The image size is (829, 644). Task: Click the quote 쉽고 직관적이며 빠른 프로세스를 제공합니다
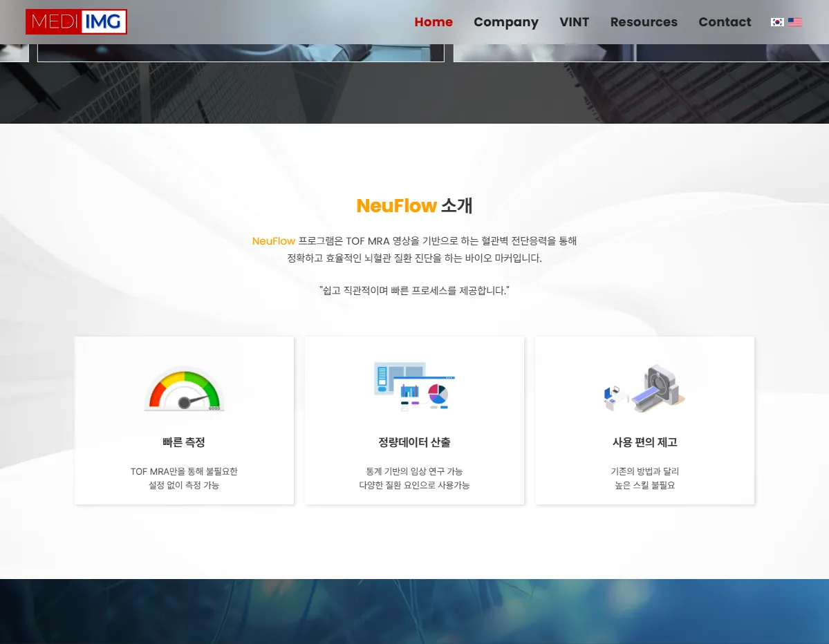[415, 291]
